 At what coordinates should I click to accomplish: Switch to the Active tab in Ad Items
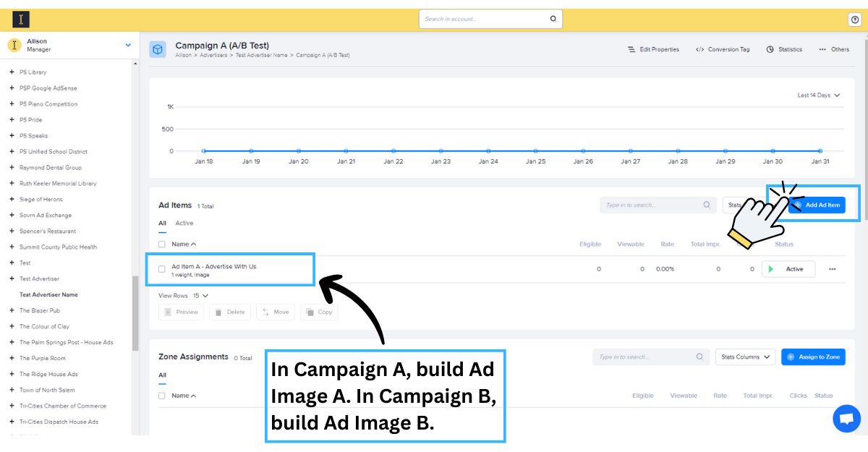pyautogui.click(x=184, y=223)
